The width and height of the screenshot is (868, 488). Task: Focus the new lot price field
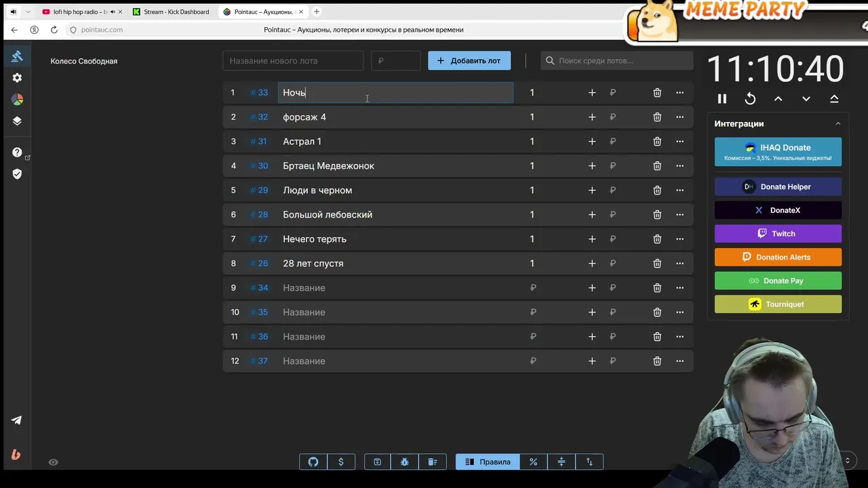(x=396, y=60)
